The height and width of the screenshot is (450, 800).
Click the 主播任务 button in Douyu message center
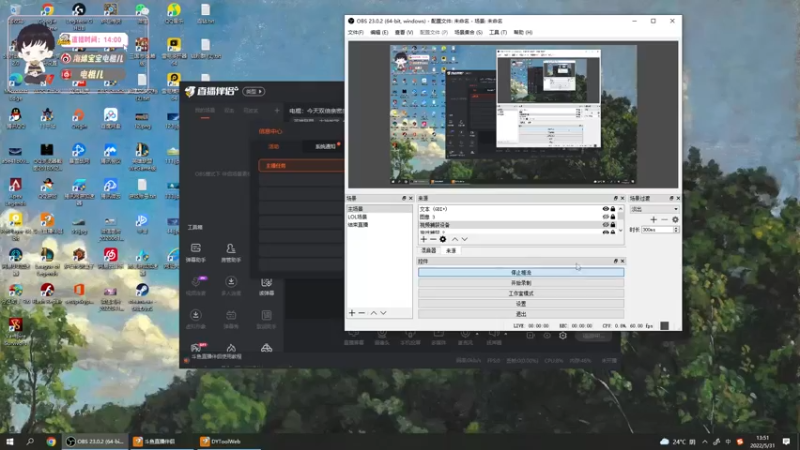[301, 165]
